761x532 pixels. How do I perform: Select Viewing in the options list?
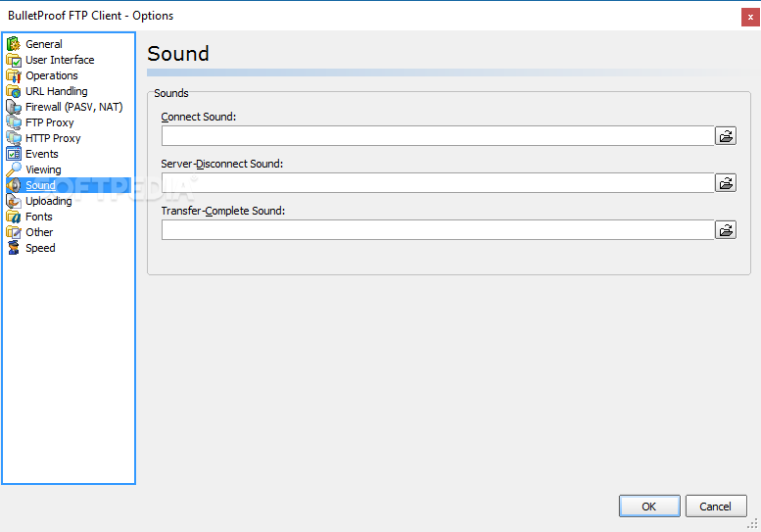(43, 169)
